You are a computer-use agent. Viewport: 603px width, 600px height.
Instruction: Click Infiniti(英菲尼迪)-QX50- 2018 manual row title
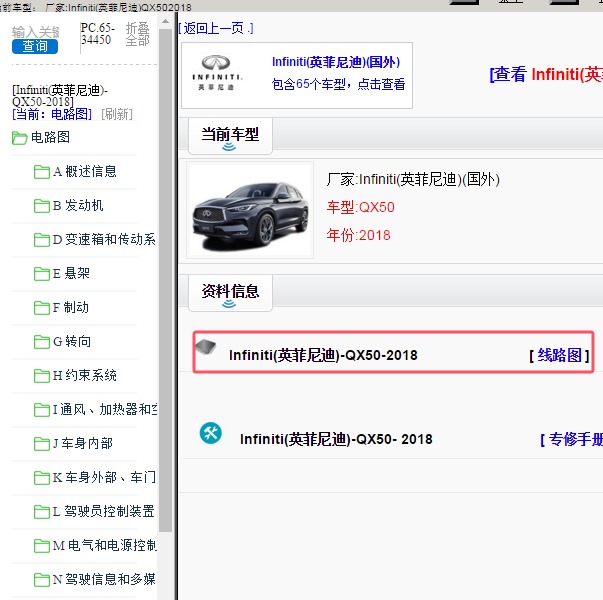point(336,439)
